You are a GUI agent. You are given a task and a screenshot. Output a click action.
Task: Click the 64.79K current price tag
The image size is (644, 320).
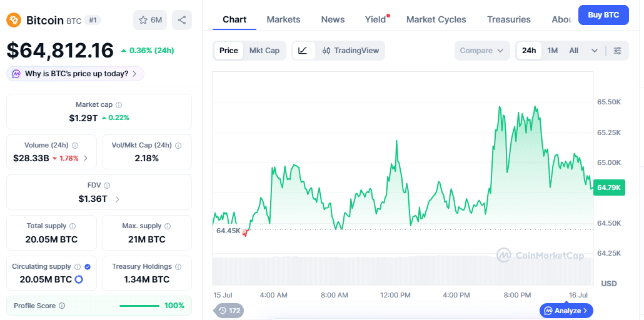pos(609,187)
